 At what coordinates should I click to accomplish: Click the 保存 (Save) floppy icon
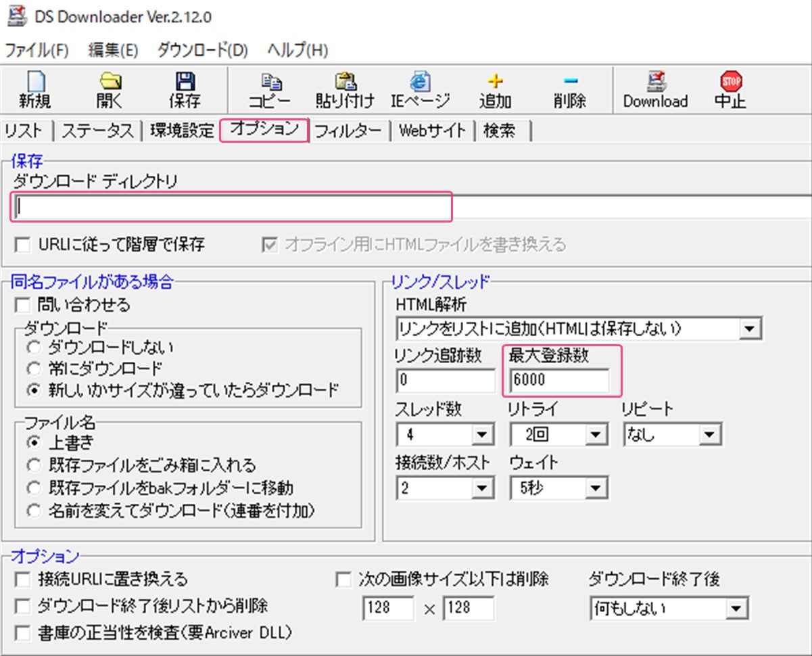(185, 81)
